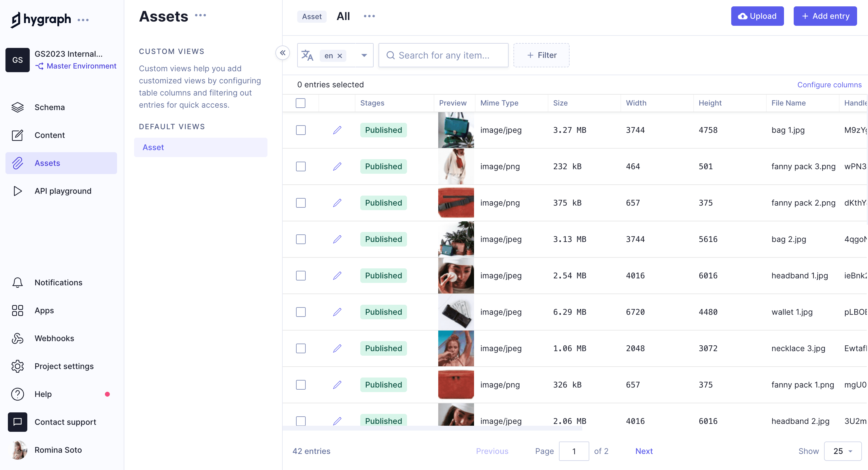Select the Asset default view

[x=200, y=147]
